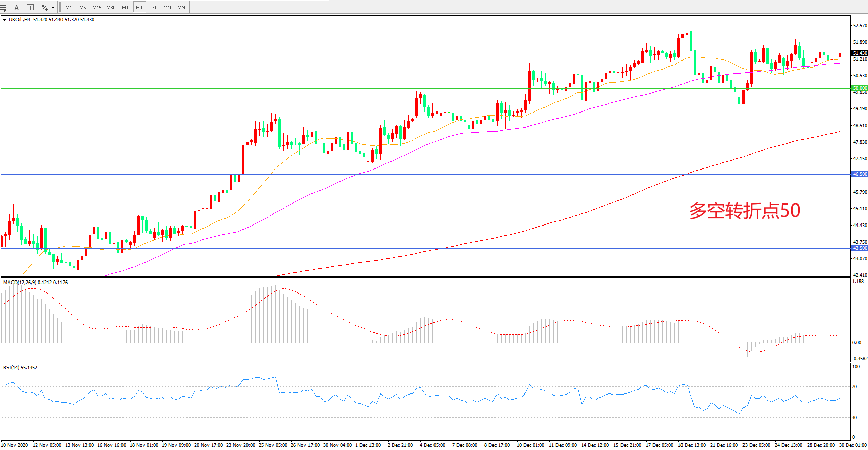Change chart to D1 daily timeframe
Viewport: 868px width, 450px height.
tap(153, 7)
